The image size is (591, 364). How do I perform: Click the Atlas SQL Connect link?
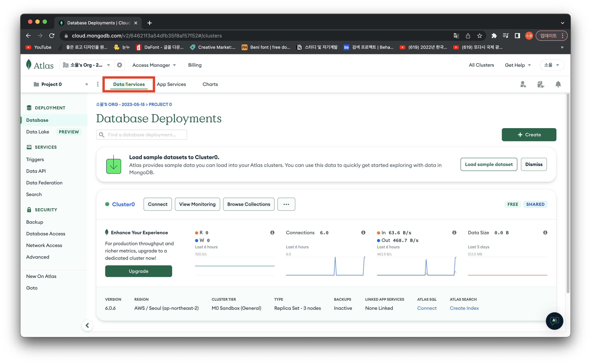[x=427, y=308]
